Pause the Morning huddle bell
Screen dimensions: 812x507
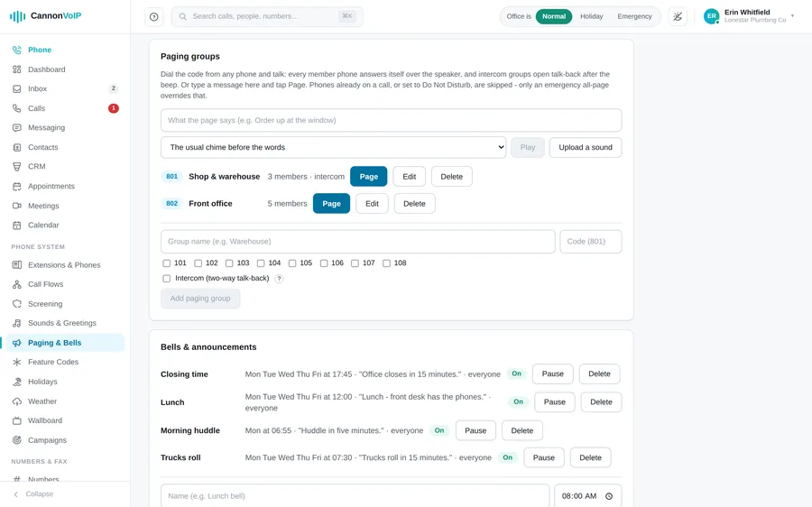(475, 430)
